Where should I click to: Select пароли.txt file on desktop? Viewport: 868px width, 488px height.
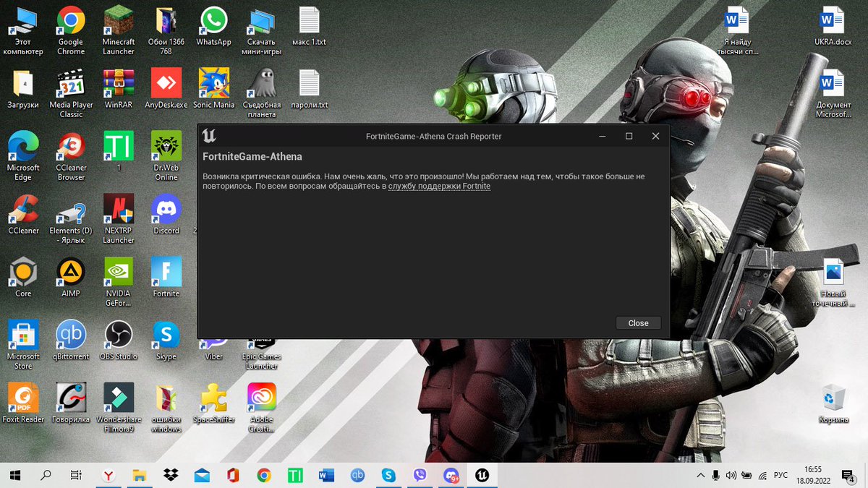[310, 89]
